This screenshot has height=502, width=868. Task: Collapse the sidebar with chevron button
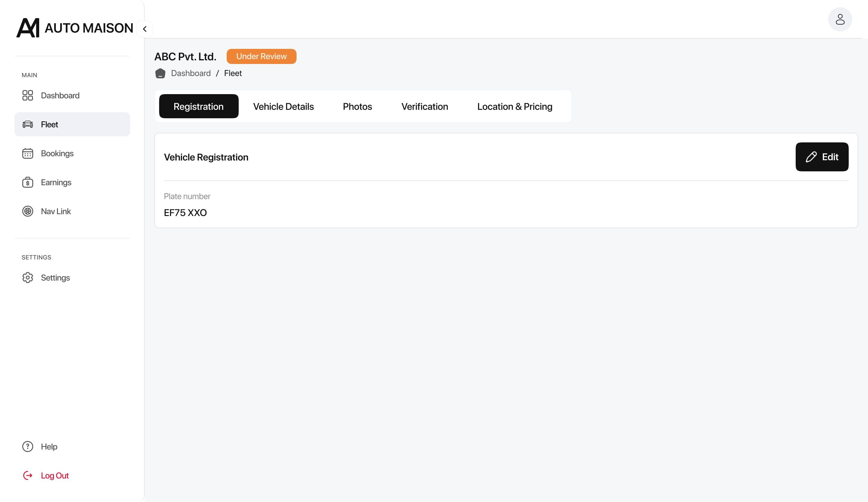[x=145, y=29]
